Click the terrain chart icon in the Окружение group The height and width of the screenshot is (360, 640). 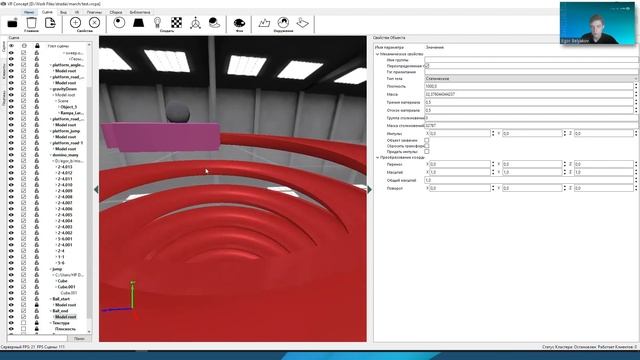click(264, 22)
